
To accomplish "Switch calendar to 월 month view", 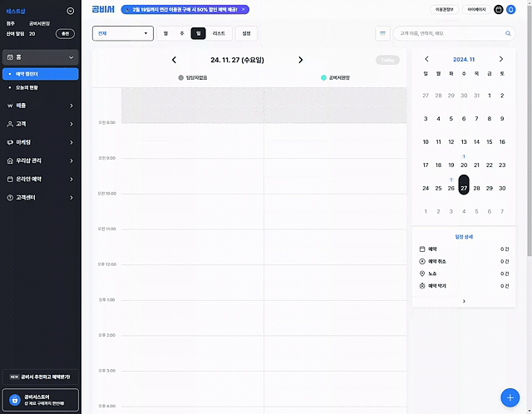I will pos(165,33).
